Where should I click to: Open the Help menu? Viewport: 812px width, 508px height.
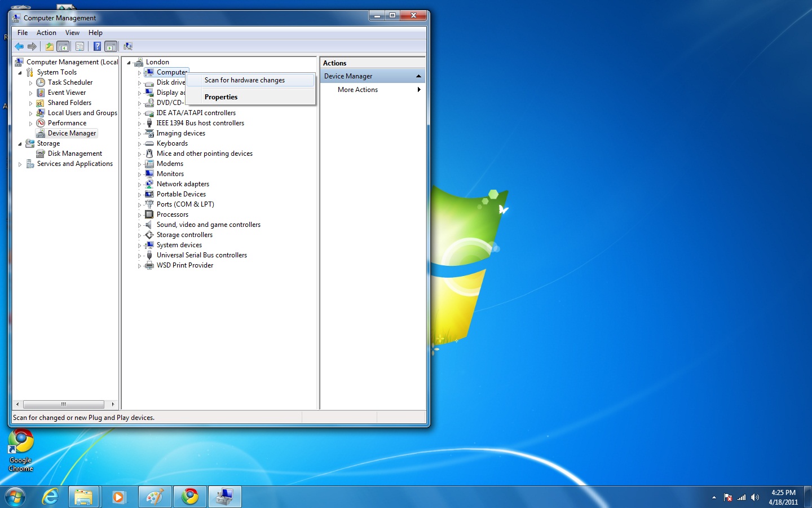95,33
